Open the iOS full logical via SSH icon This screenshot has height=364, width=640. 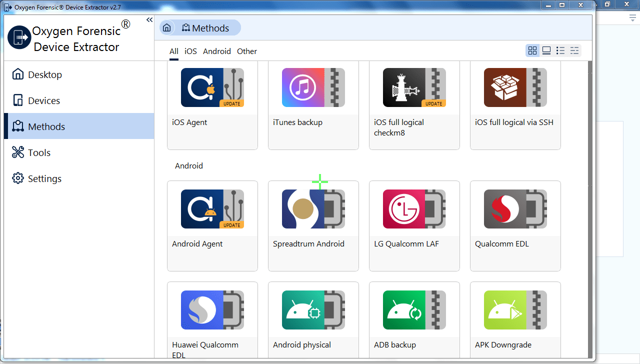[515, 87]
